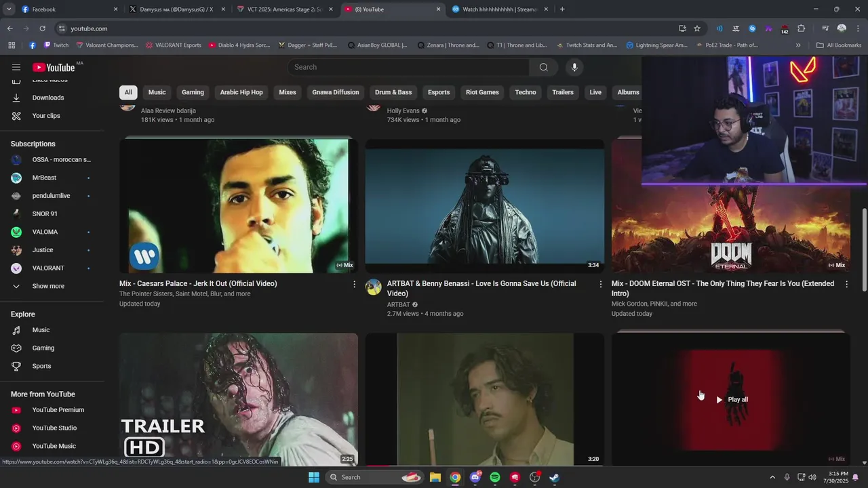This screenshot has width=868, height=488.
Task: Open a new browser tab
Action: [x=562, y=9]
